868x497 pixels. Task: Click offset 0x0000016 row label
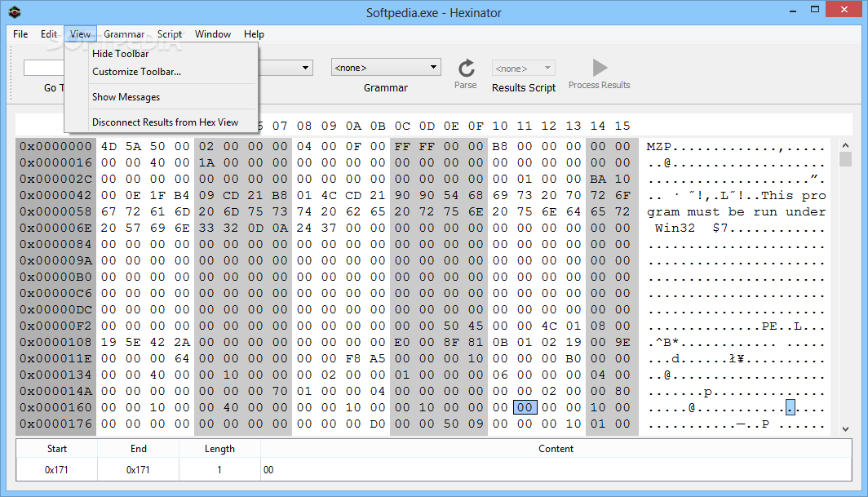coord(56,162)
